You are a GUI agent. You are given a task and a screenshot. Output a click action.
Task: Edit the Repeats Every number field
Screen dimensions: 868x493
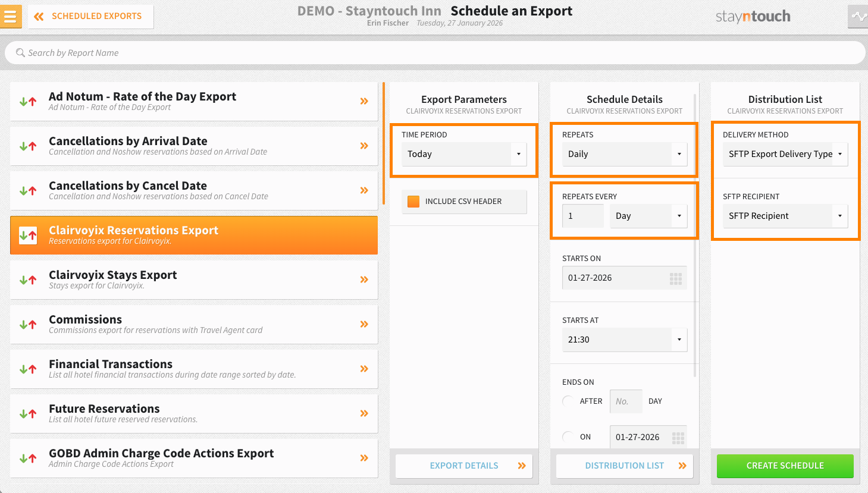pos(583,216)
